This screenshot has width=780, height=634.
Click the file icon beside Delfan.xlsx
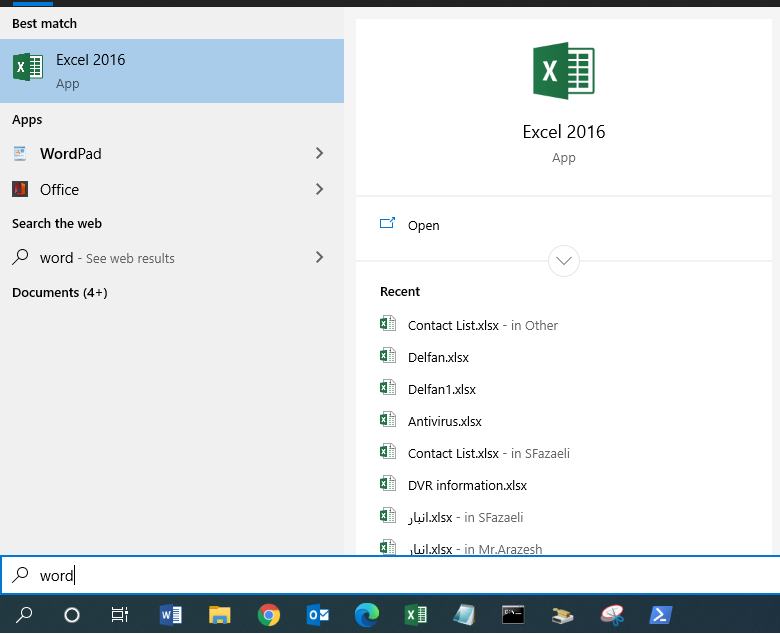coord(388,356)
